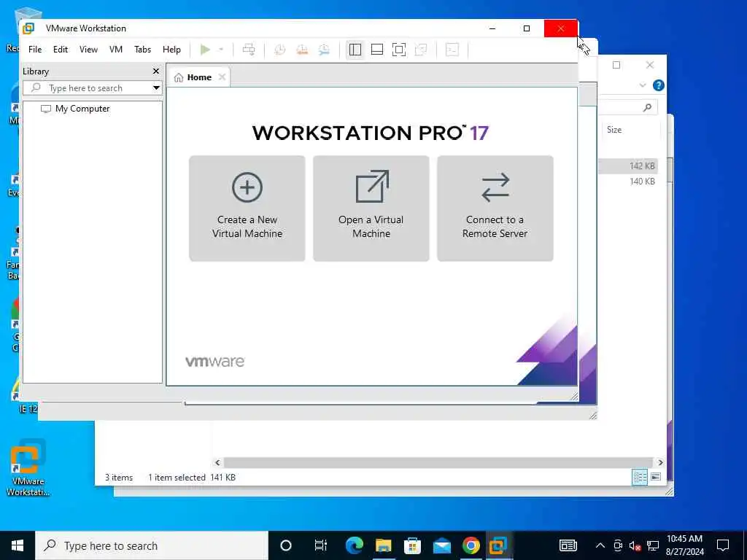Viewport: 747px width, 560px height.
Task: Click the search magnifier in File Explorer
Action: [647, 108]
